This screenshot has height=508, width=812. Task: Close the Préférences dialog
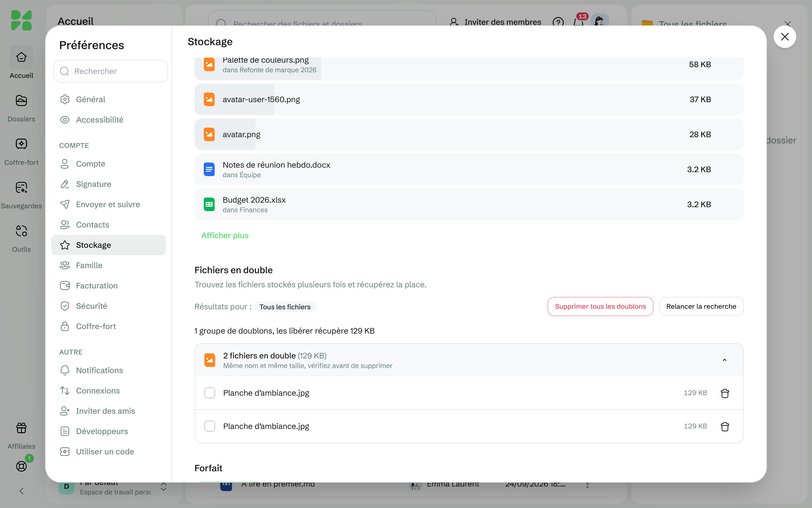point(784,37)
